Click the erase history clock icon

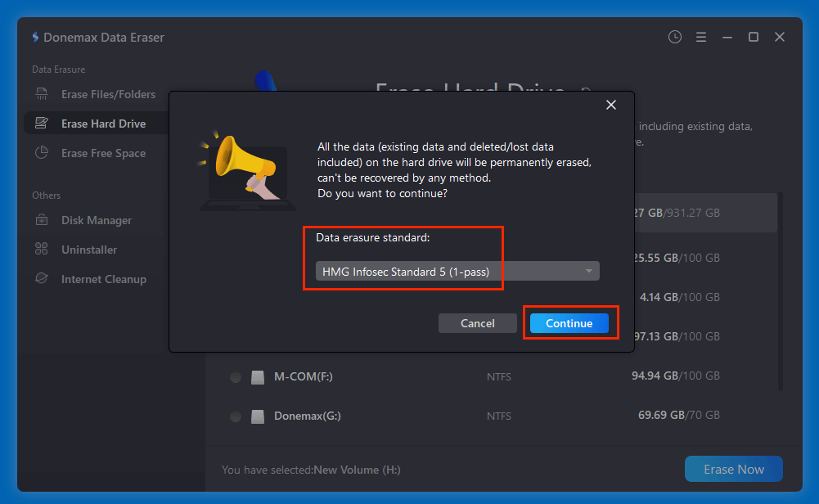click(674, 37)
